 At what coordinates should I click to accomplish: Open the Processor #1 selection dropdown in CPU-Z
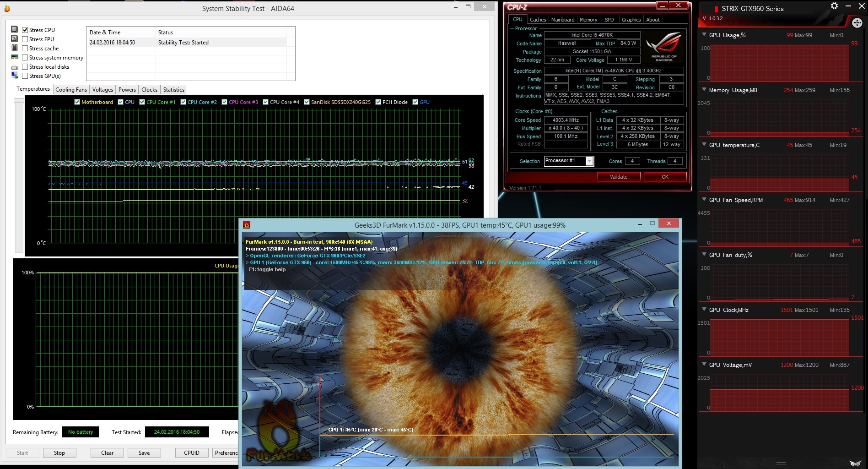point(589,161)
